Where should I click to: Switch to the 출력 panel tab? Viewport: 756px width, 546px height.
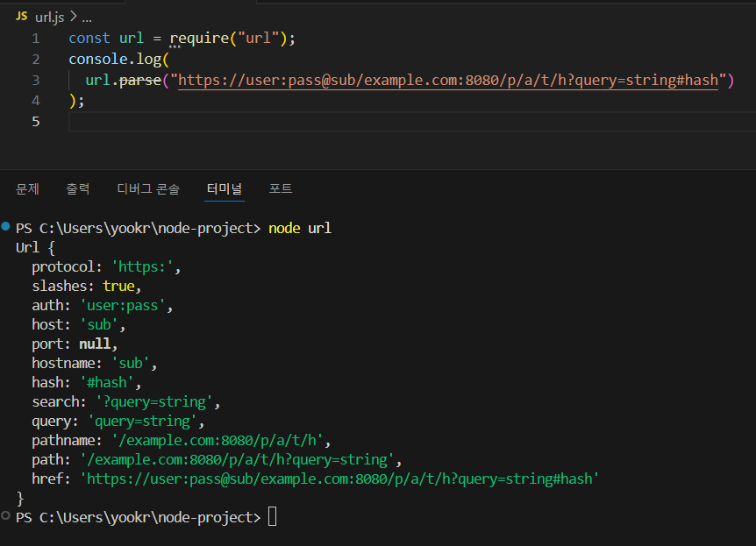[x=78, y=188]
